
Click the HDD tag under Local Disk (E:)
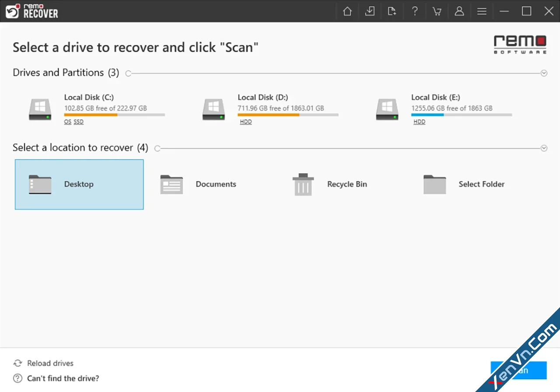(419, 122)
